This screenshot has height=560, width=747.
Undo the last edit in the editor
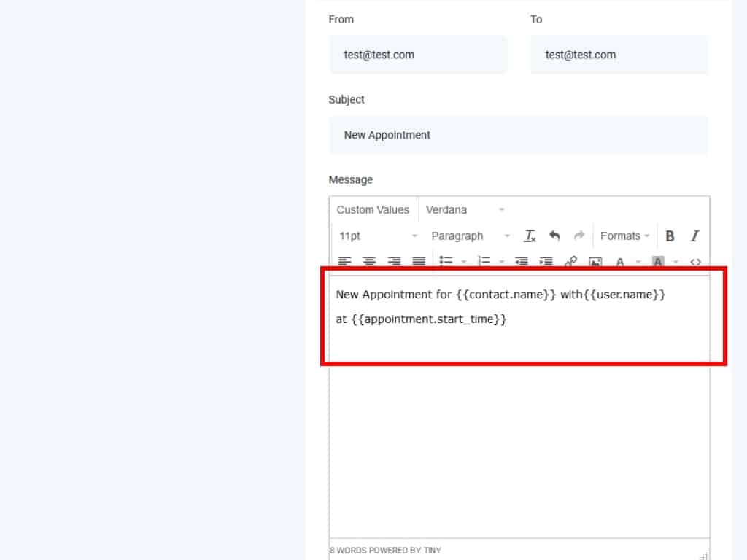(554, 236)
